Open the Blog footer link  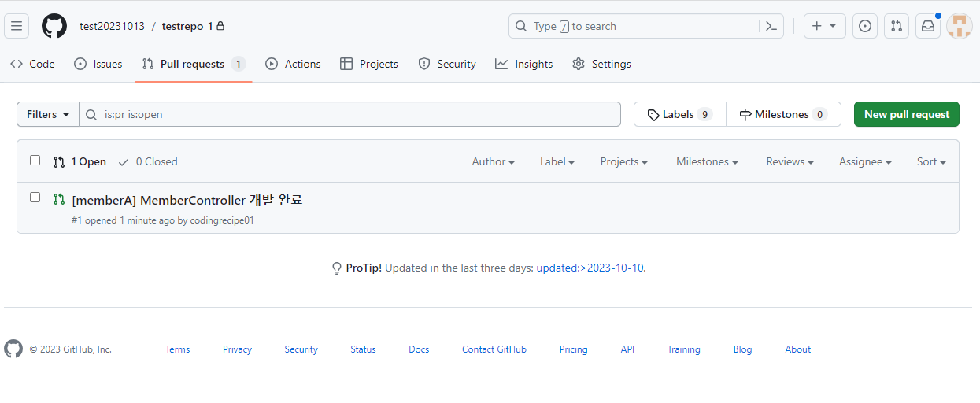pyautogui.click(x=742, y=349)
